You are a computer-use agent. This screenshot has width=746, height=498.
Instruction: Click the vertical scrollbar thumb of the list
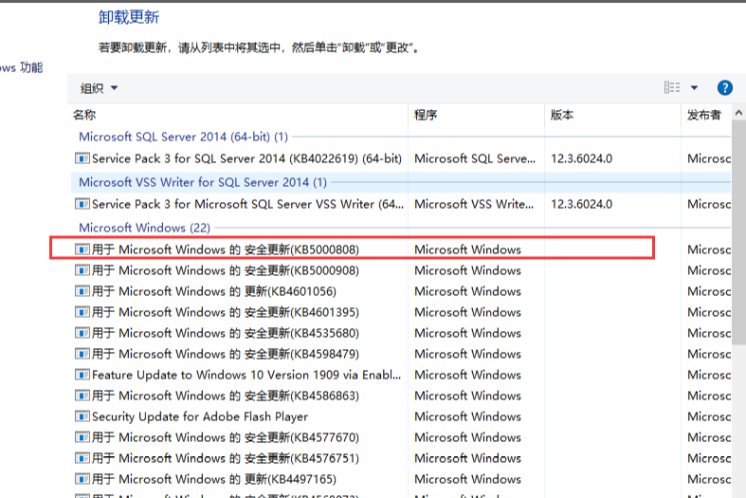coord(738,232)
